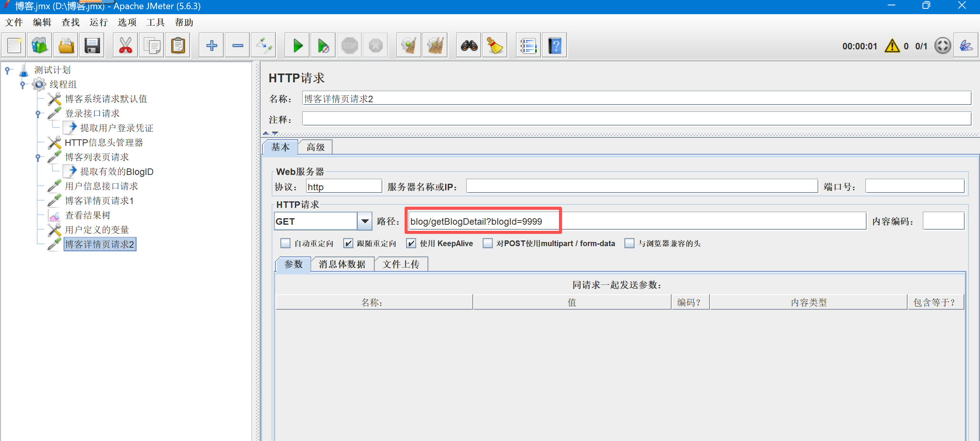Open the Function Helper list icon
The width and height of the screenshot is (980, 441).
coord(528,46)
